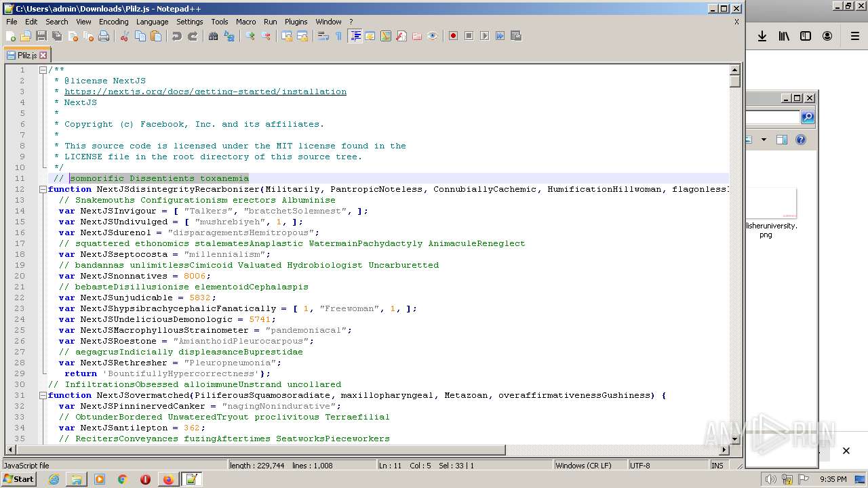868x488 pixels.
Task: Open the Encoding menu
Action: [113, 22]
